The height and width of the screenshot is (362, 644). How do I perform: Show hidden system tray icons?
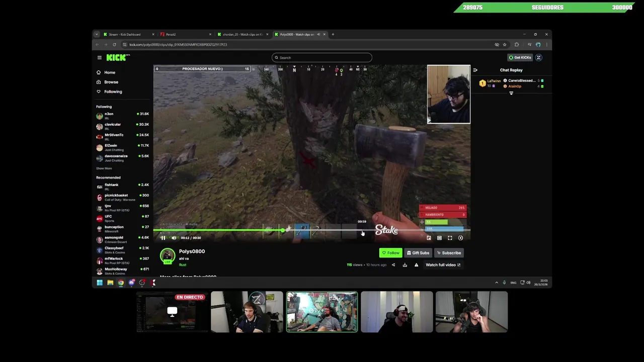coord(497,283)
